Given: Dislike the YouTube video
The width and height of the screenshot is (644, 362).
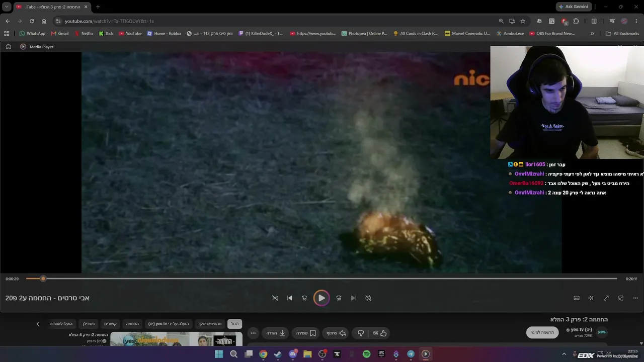Looking at the screenshot, I should pos(361,333).
